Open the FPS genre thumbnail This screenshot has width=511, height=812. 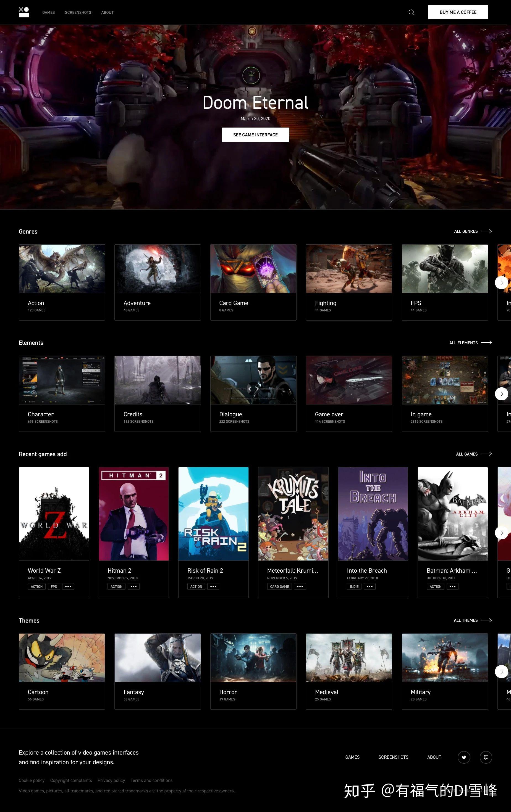pyautogui.click(x=445, y=269)
